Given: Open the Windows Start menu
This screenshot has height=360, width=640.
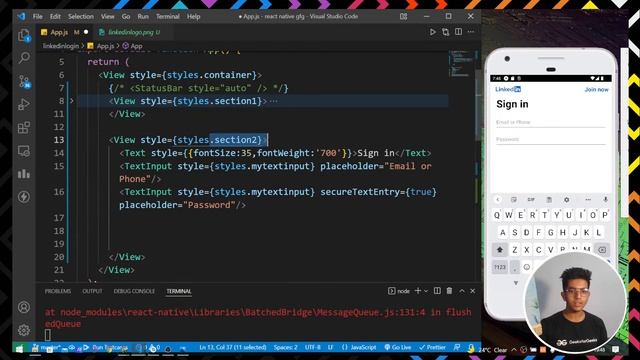Looking at the screenshot, I should tap(19, 348).
